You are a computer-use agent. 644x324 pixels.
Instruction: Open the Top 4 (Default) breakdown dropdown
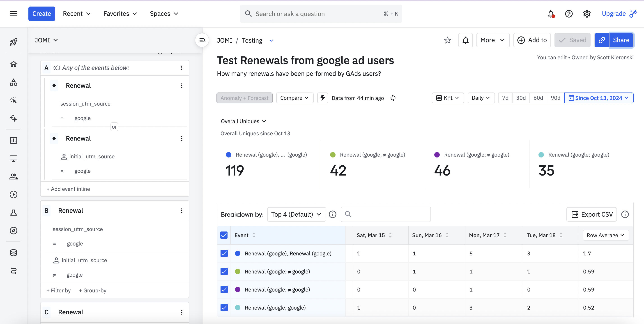point(296,214)
